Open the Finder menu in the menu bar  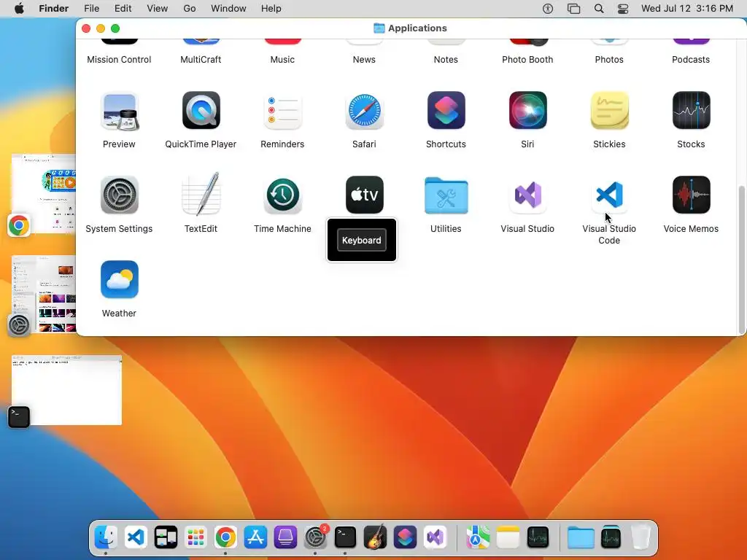[53, 9]
